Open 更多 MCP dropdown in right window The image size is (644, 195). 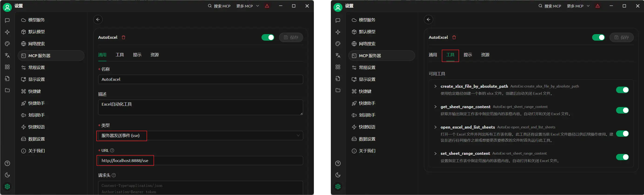pyautogui.click(x=578, y=6)
